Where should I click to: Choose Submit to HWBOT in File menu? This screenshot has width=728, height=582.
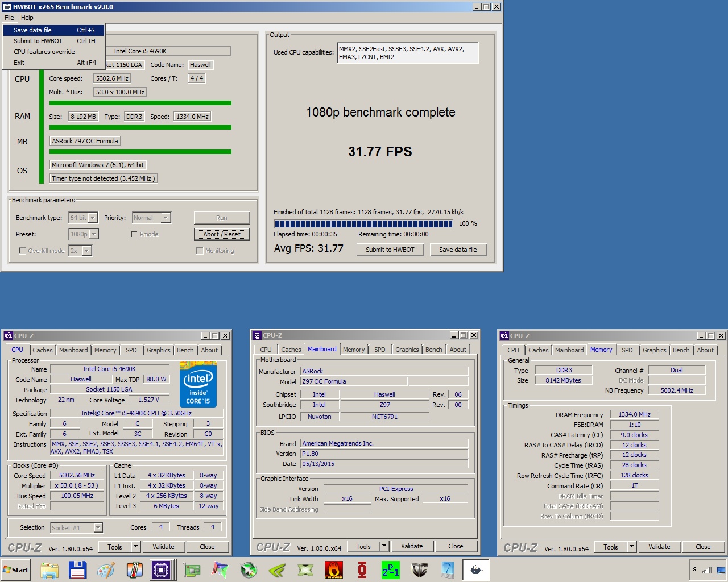pos(54,41)
